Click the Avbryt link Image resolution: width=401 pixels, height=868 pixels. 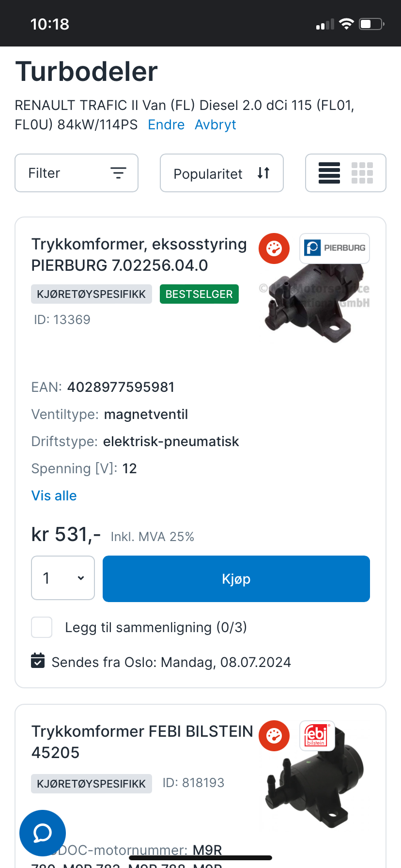[216, 124]
